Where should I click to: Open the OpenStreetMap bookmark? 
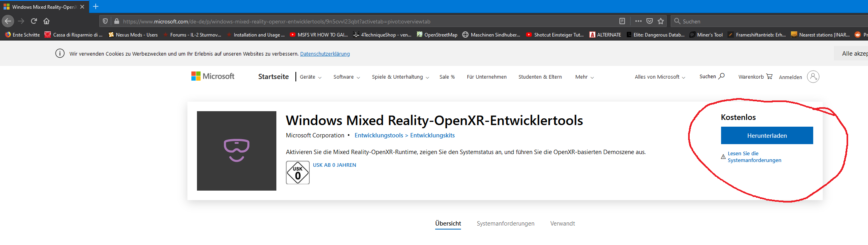437,35
